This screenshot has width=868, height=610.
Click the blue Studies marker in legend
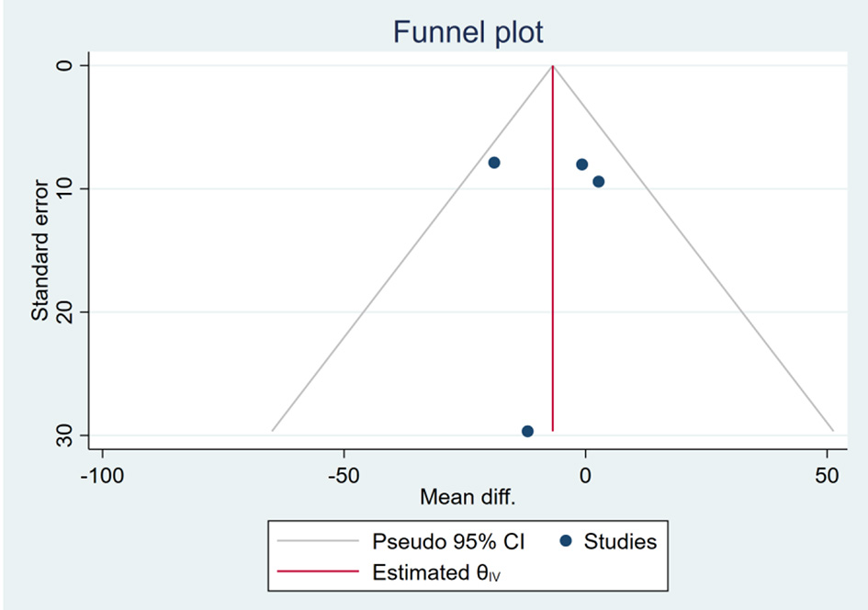pos(565,541)
